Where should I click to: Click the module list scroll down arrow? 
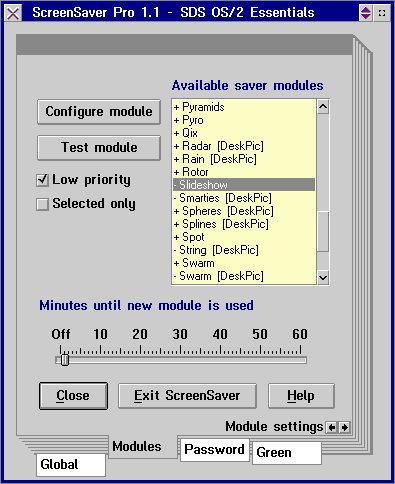pos(323,277)
